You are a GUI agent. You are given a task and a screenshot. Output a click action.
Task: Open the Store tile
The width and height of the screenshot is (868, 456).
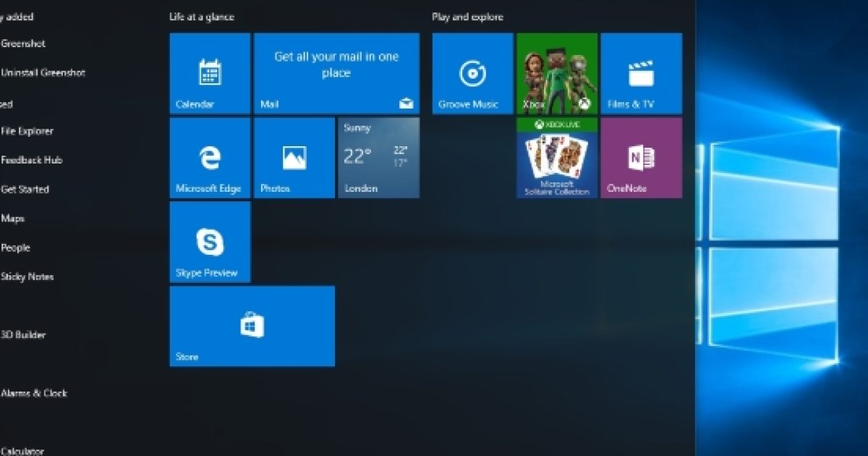[252, 326]
